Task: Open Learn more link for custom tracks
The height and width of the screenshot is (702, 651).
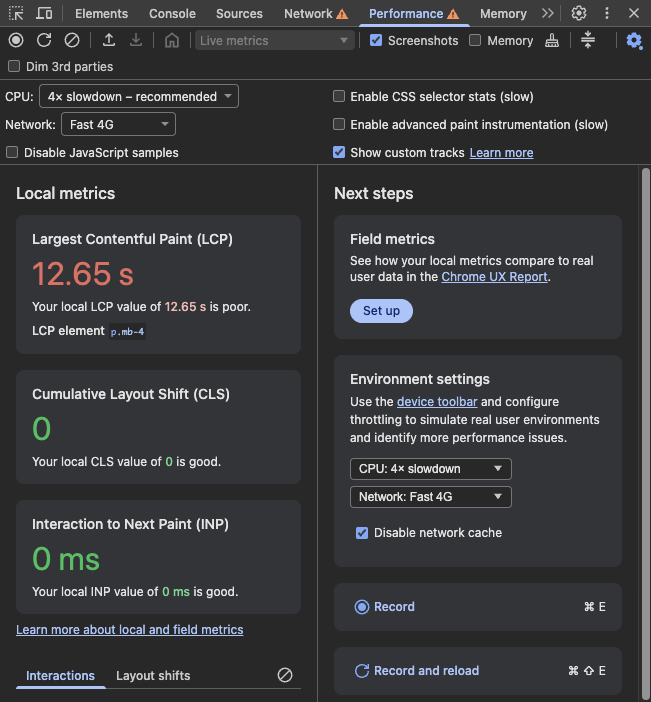Action: tap(501, 153)
